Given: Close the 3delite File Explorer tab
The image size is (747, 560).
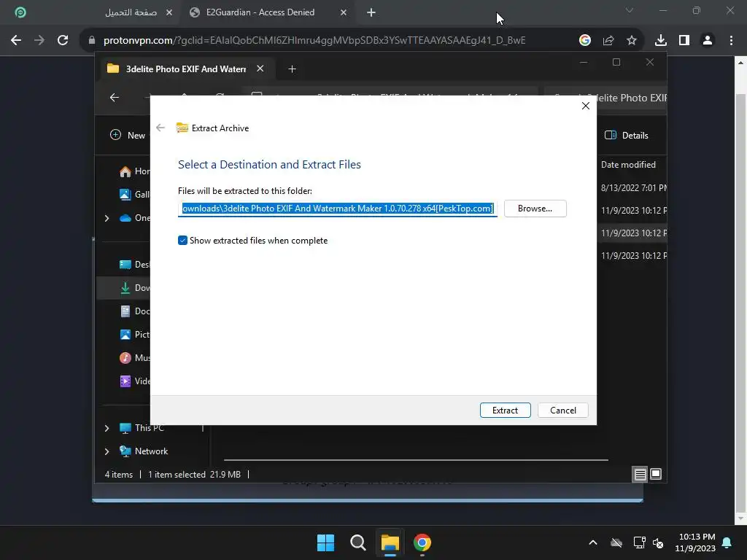Looking at the screenshot, I should (260, 69).
